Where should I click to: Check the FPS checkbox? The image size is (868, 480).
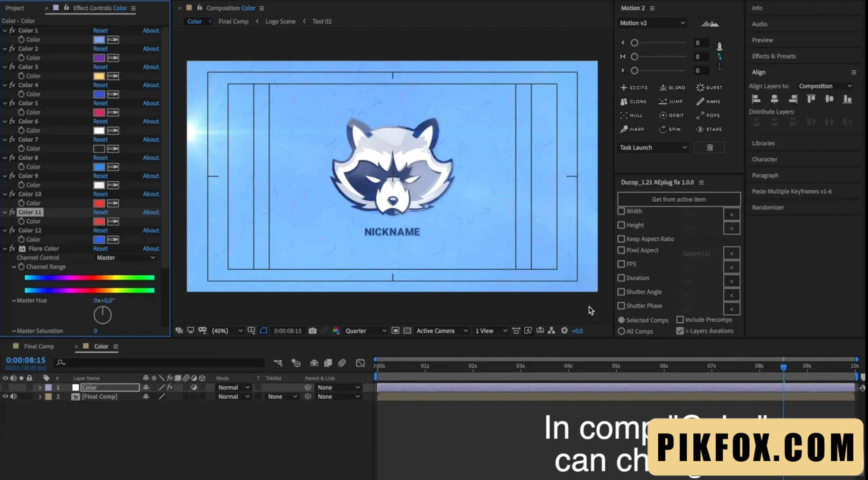[x=621, y=264]
